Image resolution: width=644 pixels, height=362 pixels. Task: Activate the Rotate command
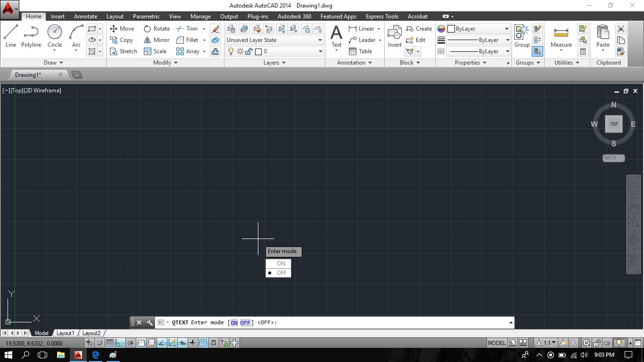tap(157, 29)
